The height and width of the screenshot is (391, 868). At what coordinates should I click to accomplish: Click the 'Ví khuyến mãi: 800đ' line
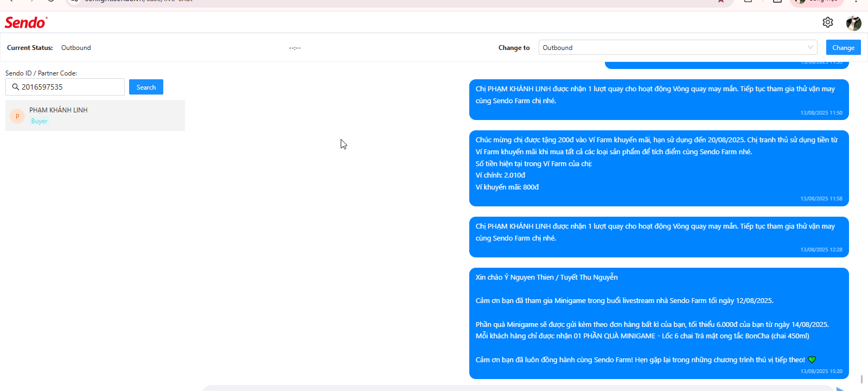tap(507, 187)
